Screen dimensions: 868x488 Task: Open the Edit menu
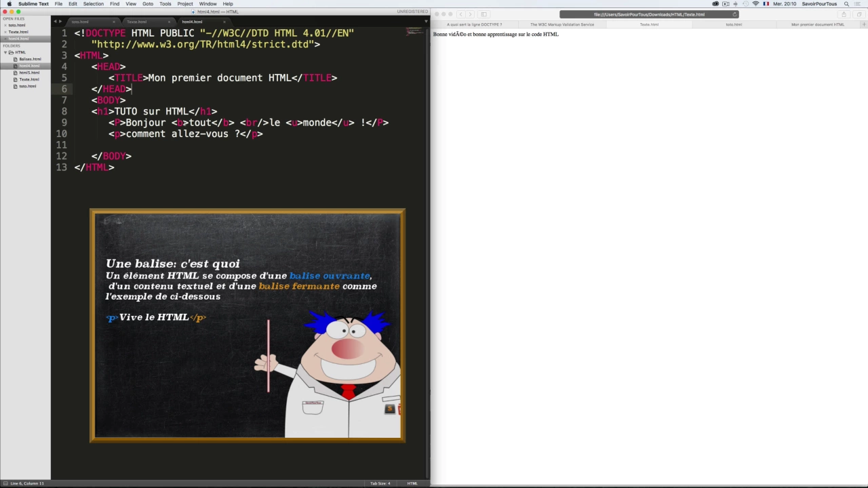(73, 4)
